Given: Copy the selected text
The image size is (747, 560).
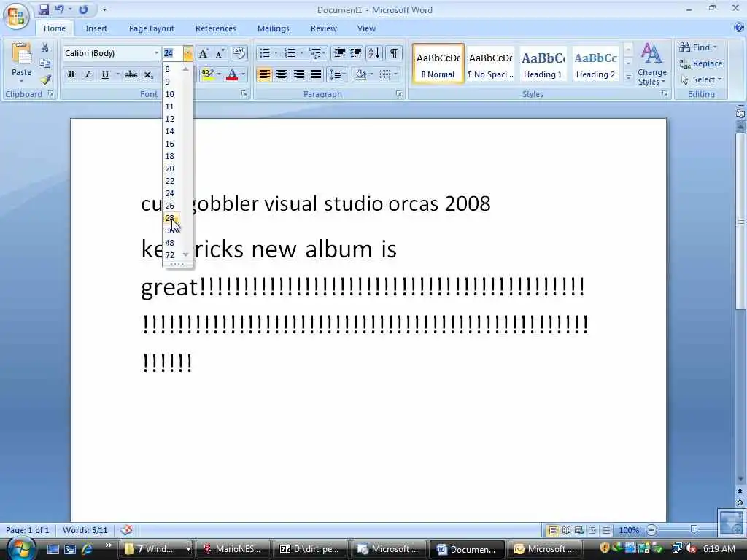Looking at the screenshot, I should click(44, 63).
